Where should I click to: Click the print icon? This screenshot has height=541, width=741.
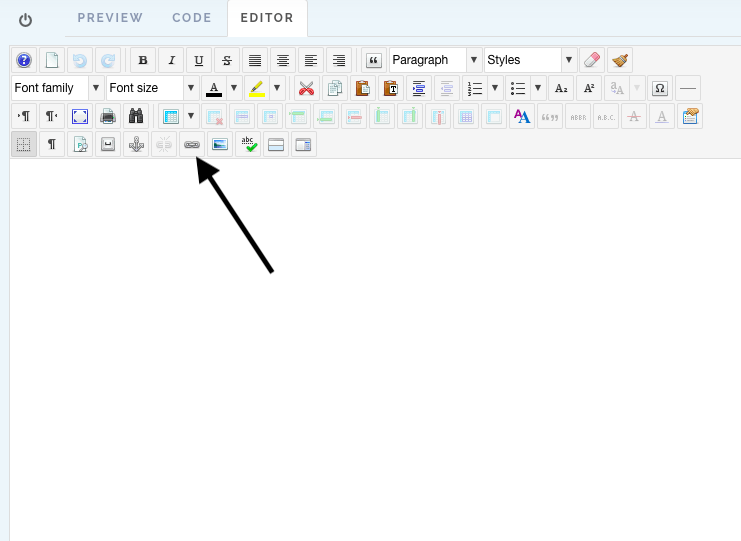(108, 117)
